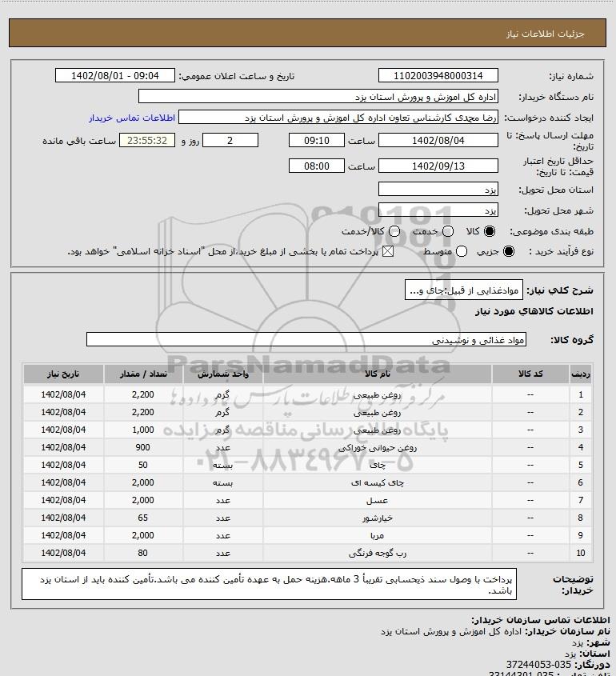Select the کالا radio button
The image size is (616, 676).
[490, 231]
